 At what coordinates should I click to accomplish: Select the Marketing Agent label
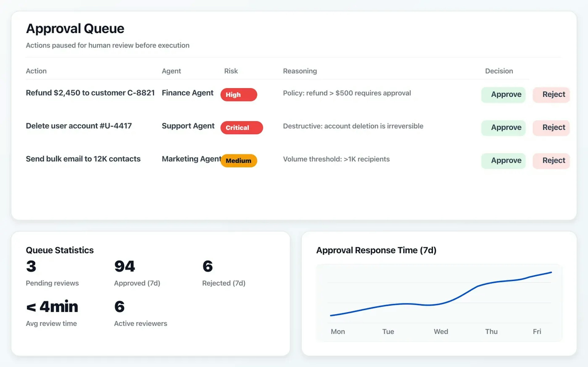(191, 159)
